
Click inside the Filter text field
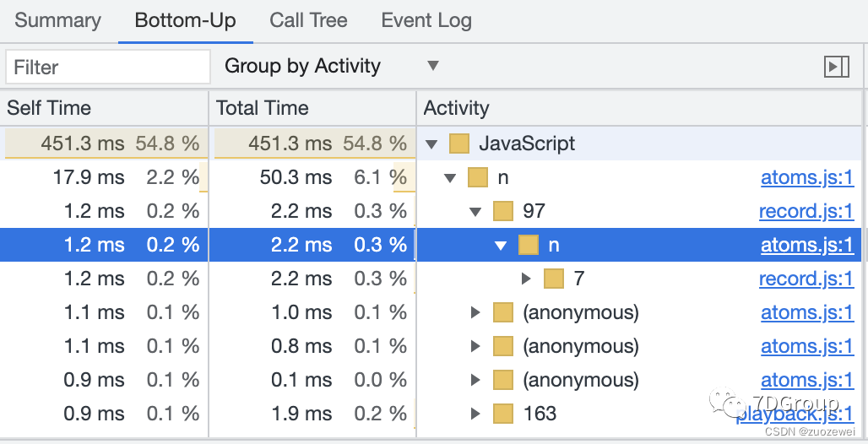click(x=107, y=67)
